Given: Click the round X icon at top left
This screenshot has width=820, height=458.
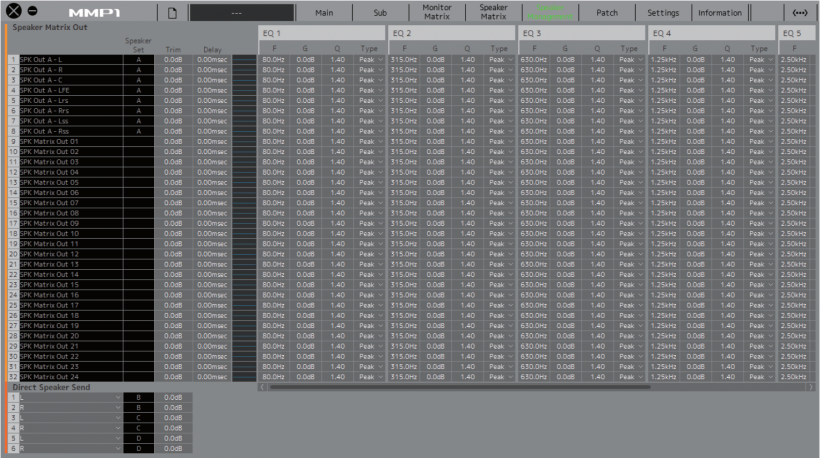Looking at the screenshot, I should tap(14, 13).
